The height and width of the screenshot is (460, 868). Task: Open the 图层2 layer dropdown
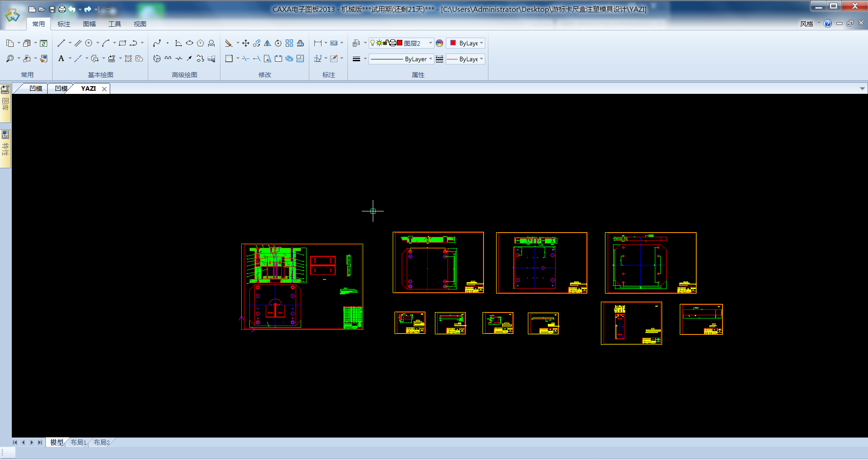(x=430, y=43)
